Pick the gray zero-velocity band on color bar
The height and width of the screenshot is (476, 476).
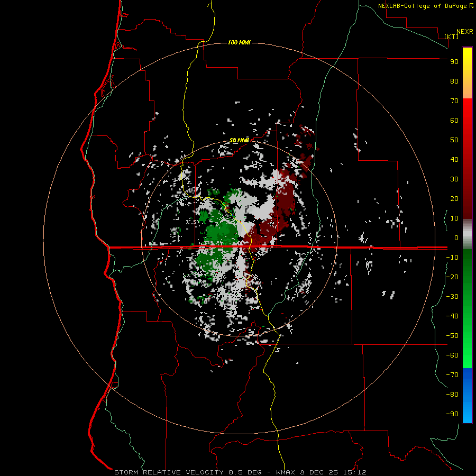pos(467,234)
